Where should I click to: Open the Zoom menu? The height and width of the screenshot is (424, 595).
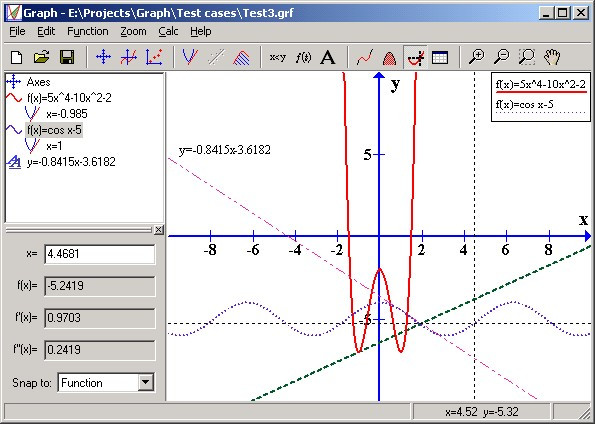[x=133, y=31]
